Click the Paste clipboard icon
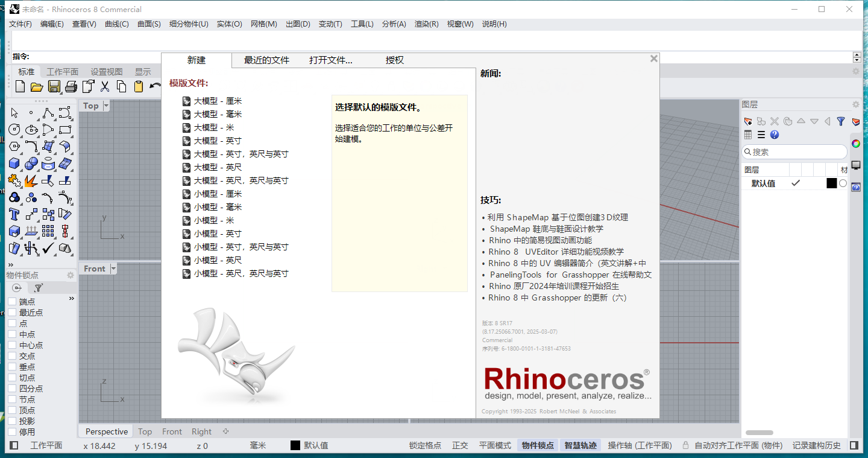 139,86
